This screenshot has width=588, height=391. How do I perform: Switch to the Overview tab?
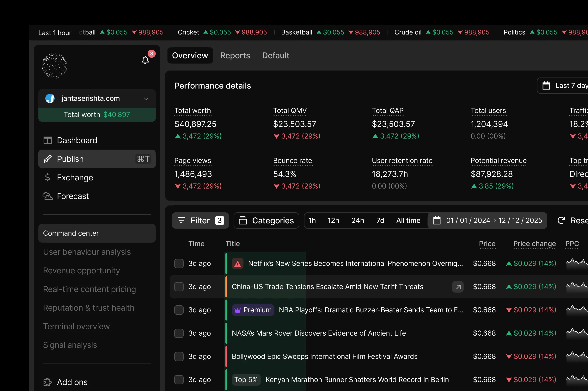[x=190, y=55]
